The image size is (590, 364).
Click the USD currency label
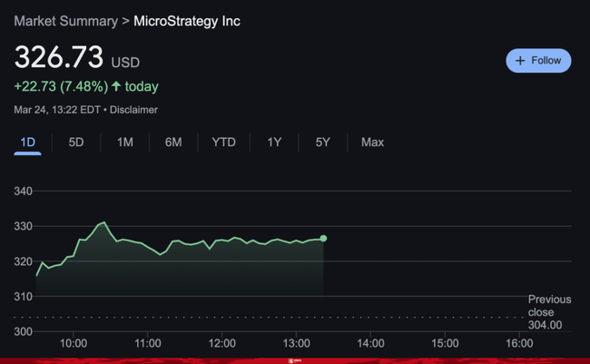pos(125,63)
